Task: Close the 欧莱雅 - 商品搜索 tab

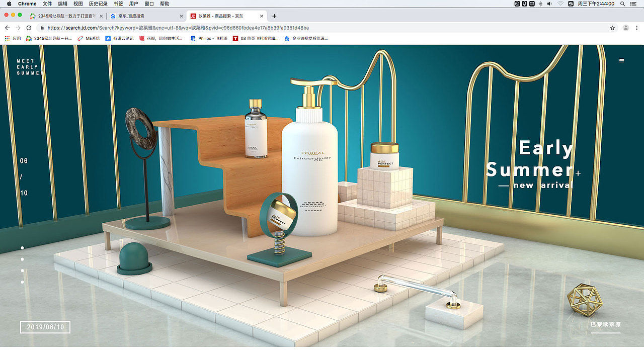Action: 262,16
